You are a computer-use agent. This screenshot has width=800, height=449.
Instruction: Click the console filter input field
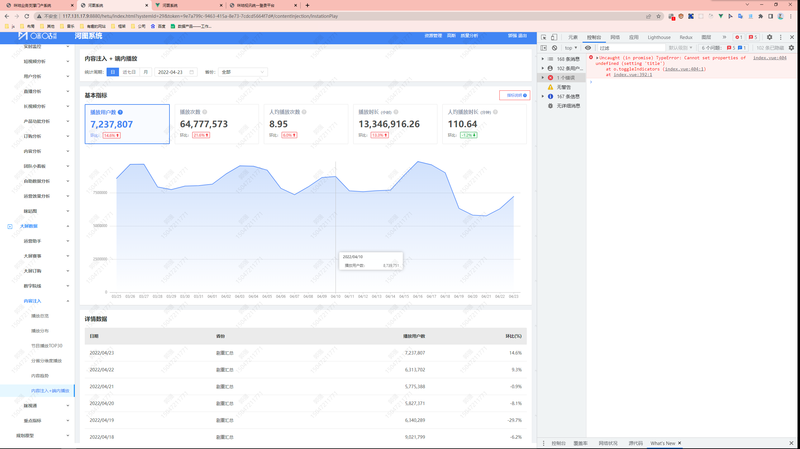pos(631,48)
